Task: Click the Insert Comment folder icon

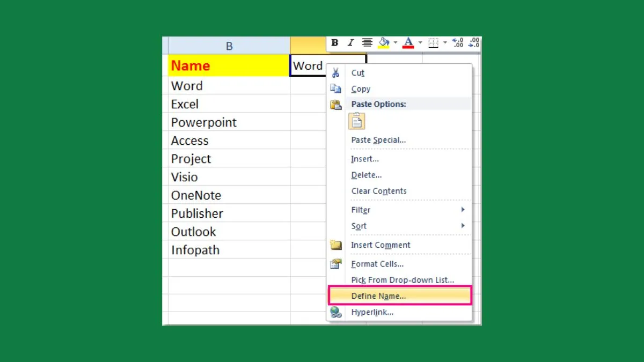Action: (x=336, y=245)
